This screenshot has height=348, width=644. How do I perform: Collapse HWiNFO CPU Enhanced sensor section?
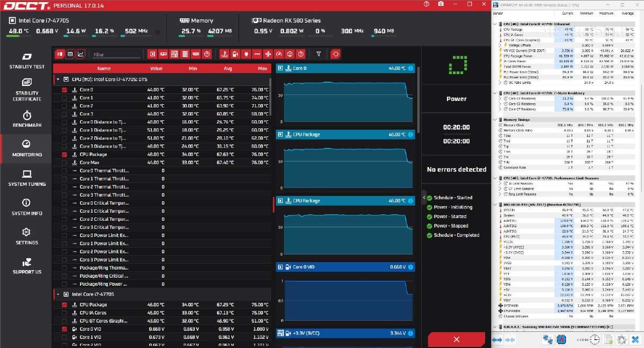[495, 24]
